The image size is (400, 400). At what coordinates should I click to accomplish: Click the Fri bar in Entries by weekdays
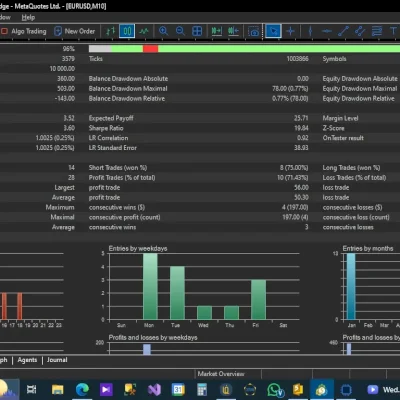[x=258, y=299]
